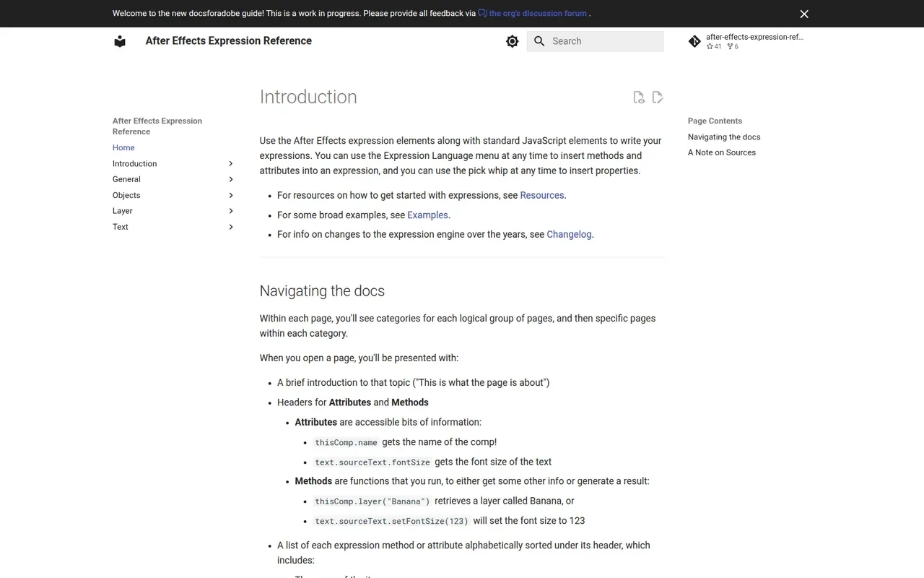924x578 pixels.
Task: Click the edit this page icon
Action: (x=658, y=98)
